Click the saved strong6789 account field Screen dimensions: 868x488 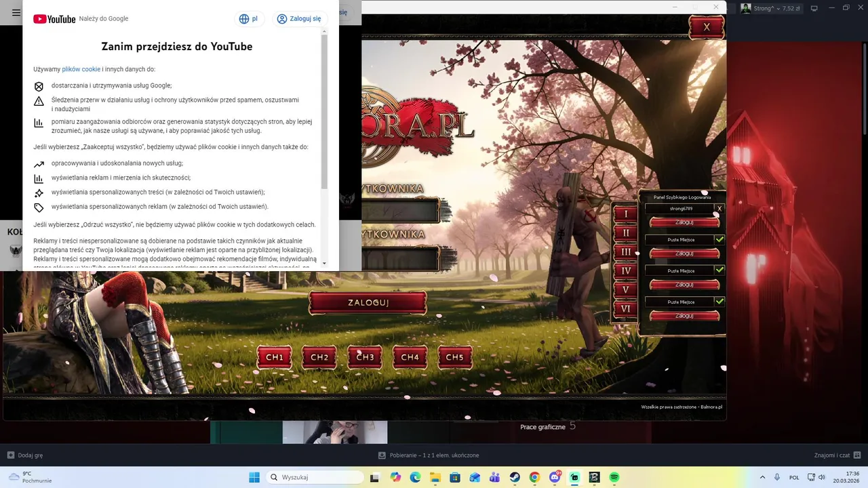pyautogui.click(x=680, y=209)
